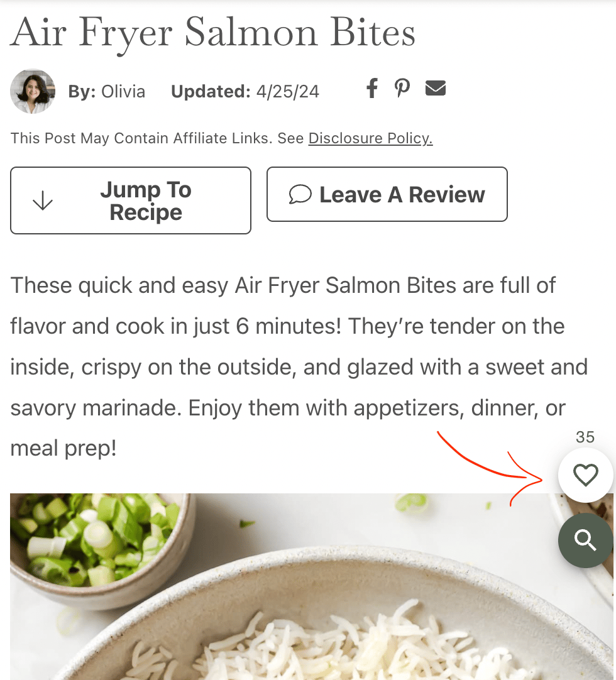Image resolution: width=616 pixels, height=680 pixels.
Task: Open Olivia's round author avatar
Action: click(x=33, y=91)
